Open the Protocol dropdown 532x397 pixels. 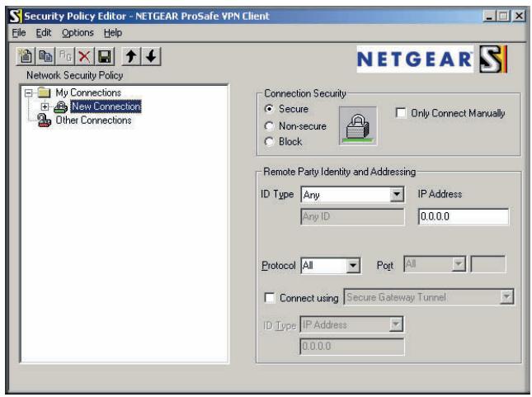coord(353,266)
